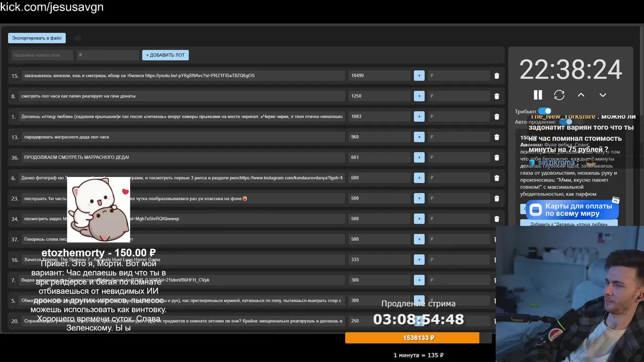Screen dimensions: 644x362
Task: Click the amount field showing 333
Action: click(x=380, y=259)
